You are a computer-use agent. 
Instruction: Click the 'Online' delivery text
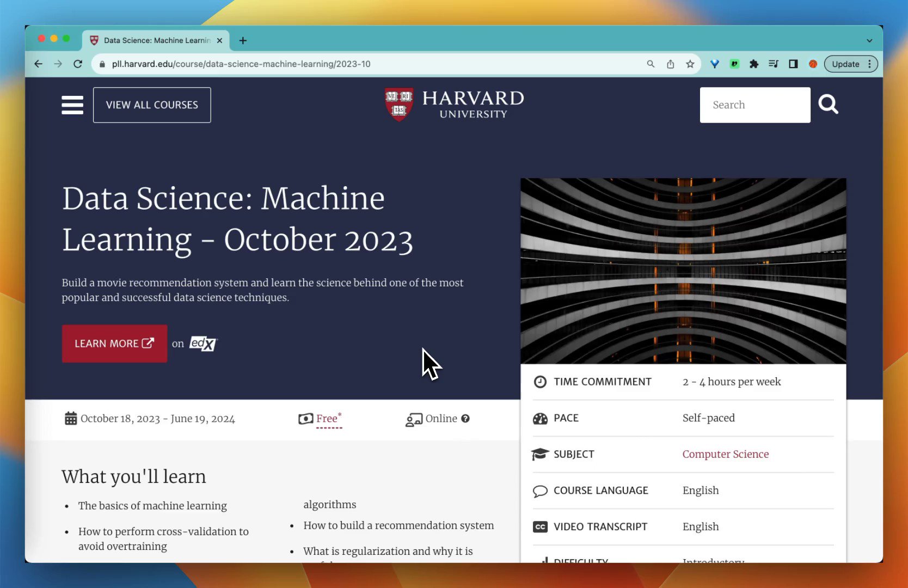441,419
